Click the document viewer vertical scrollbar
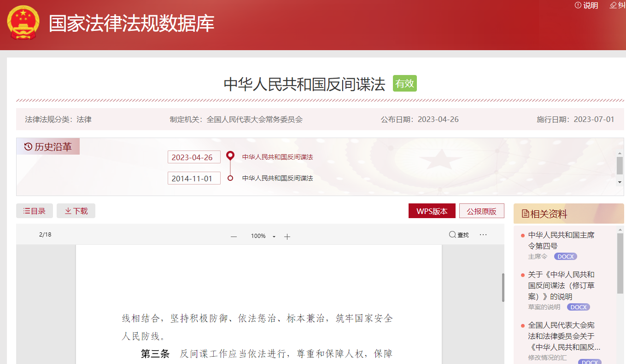The width and height of the screenshot is (626, 364). (x=503, y=288)
